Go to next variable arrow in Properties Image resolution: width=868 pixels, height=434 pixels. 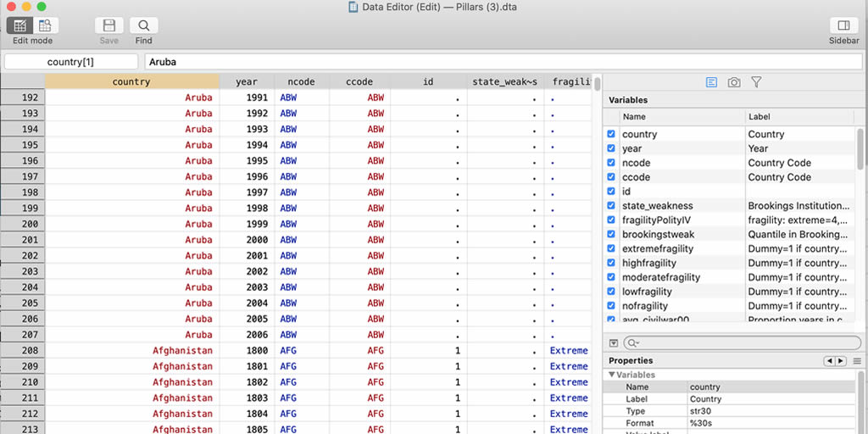click(841, 361)
